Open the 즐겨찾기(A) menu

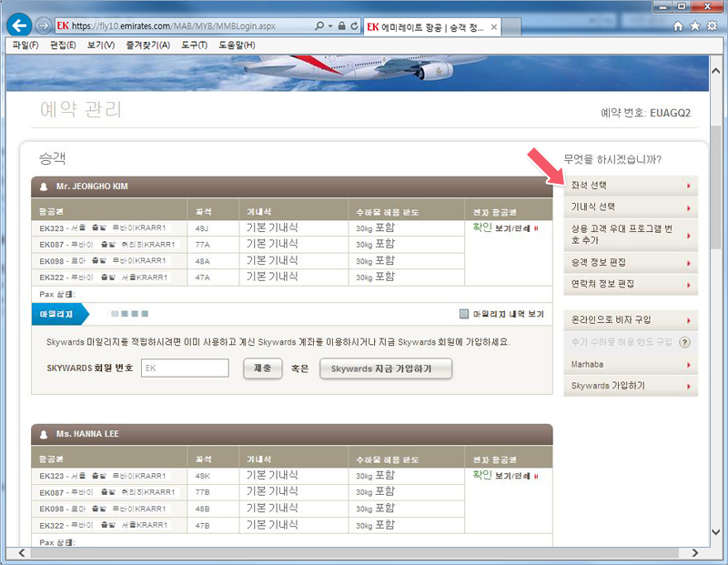147,45
